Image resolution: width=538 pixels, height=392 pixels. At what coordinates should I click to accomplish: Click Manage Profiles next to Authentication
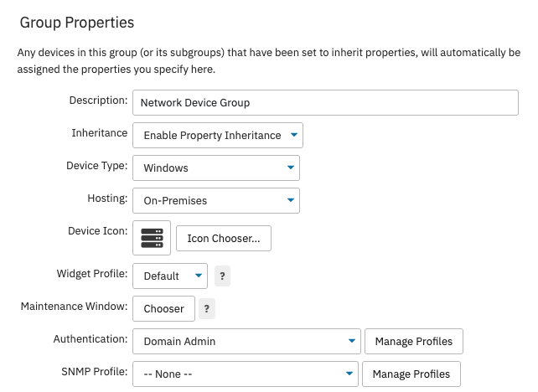414,341
